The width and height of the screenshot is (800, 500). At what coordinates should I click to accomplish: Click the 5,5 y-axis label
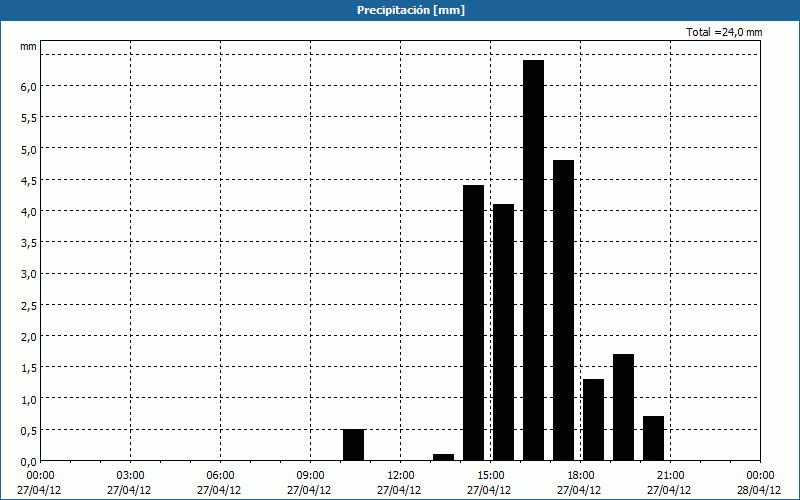click(29, 117)
